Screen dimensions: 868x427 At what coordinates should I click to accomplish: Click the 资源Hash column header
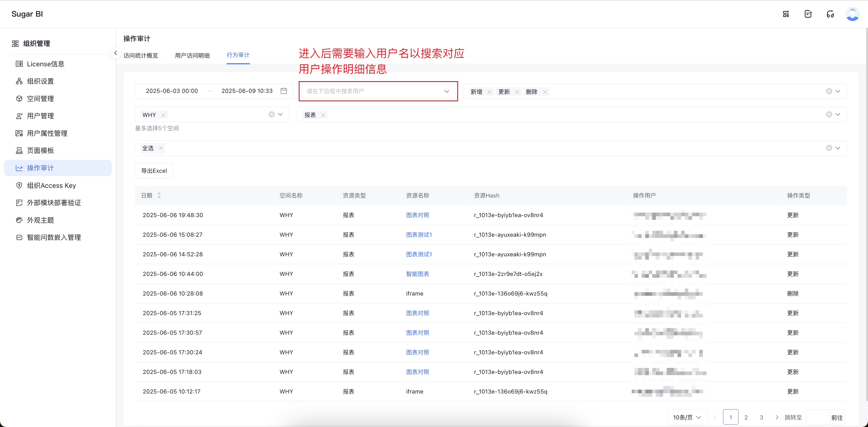coord(486,195)
